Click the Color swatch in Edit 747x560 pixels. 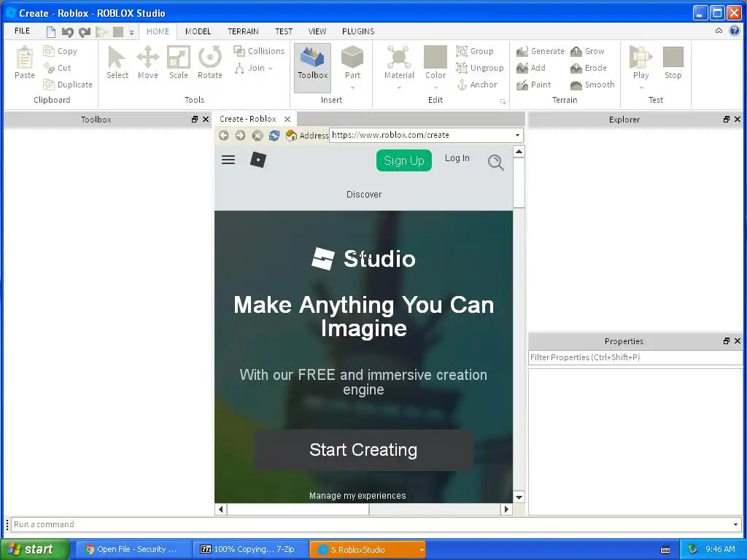coord(436,58)
